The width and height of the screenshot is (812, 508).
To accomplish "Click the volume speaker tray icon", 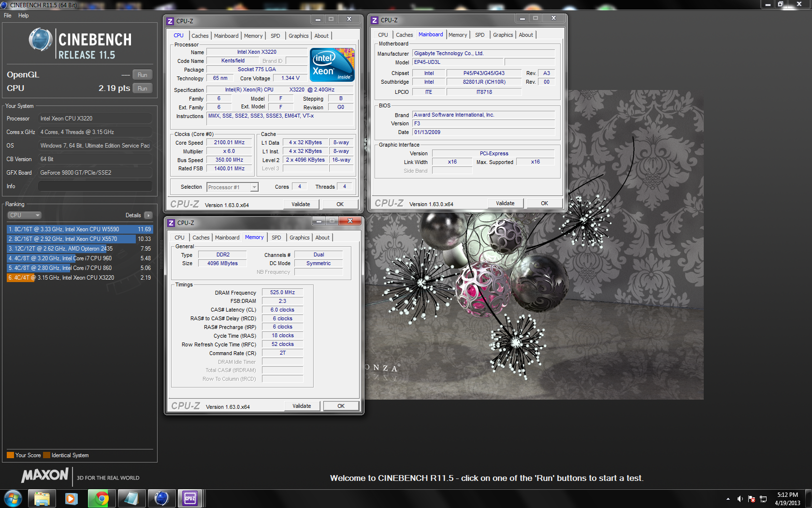I will [740, 499].
